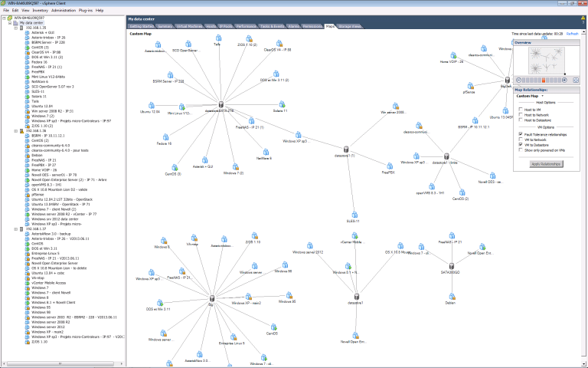Select the Windows 95 VM node in the map
This screenshot has height=368, width=588.
pos(289,295)
